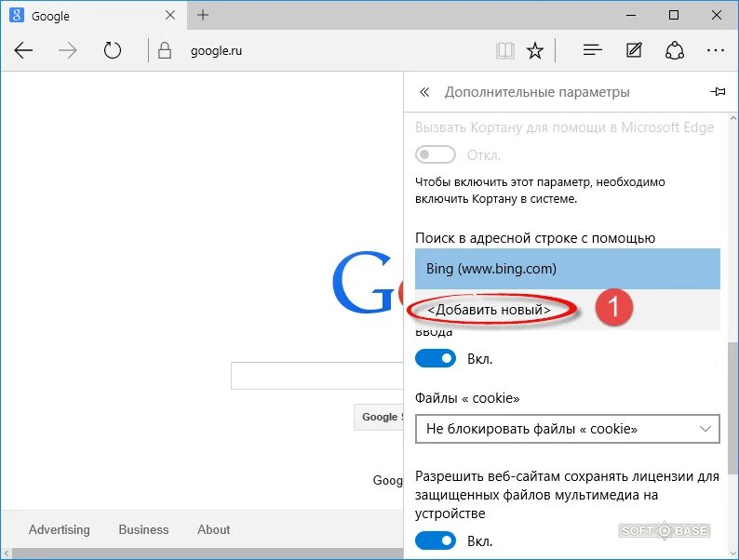The width and height of the screenshot is (739, 560).
Task: Close the Google tab
Action: (x=170, y=16)
